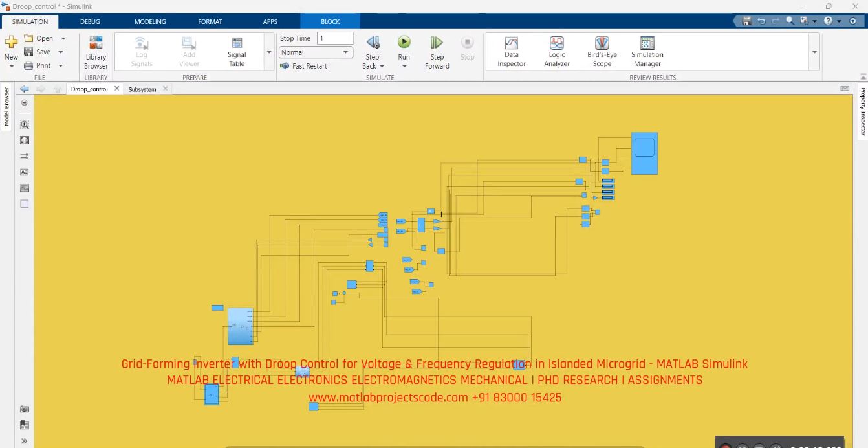Toggle Fast Restart
This screenshot has height=448, width=868.
pos(303,66)
